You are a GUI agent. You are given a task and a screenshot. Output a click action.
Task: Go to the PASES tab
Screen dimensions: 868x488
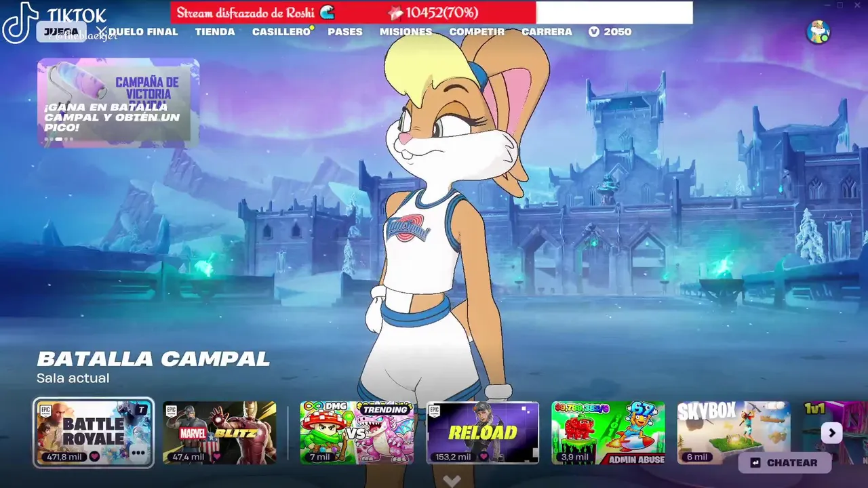click(x=345, y=32)
